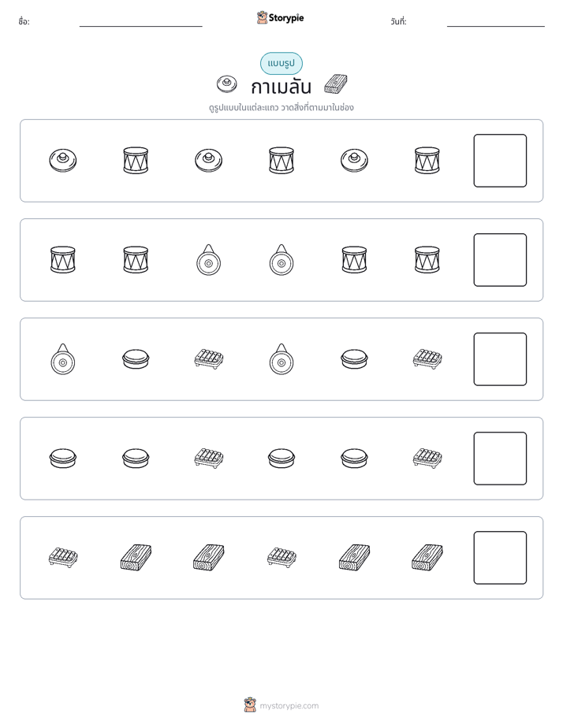Click the cymbal icon beside the title
Viewport: 563px width, 728px height.
(226, 84)
